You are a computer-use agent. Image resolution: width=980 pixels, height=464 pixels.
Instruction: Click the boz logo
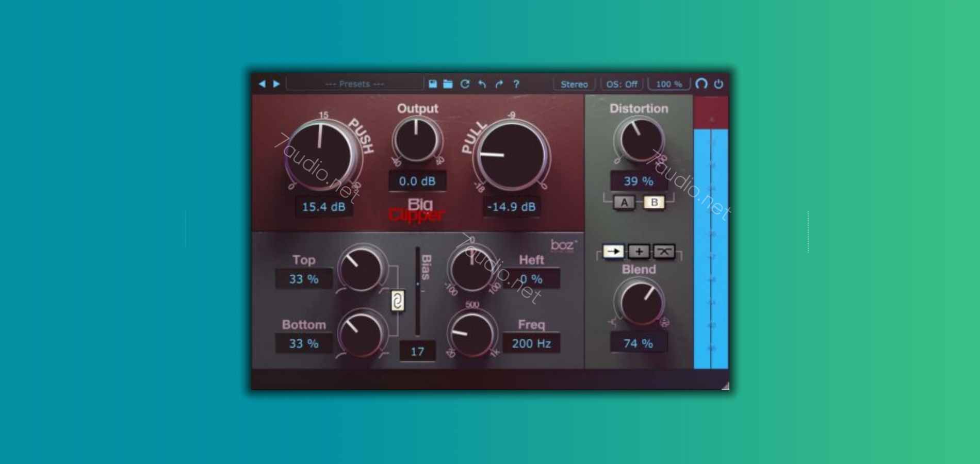(564, 245)
